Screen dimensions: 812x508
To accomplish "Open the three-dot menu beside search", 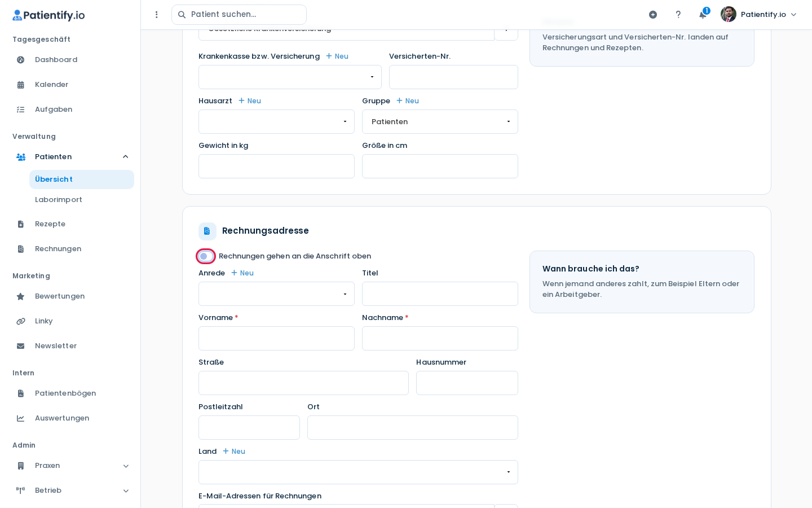I will (x=157, y=15).
